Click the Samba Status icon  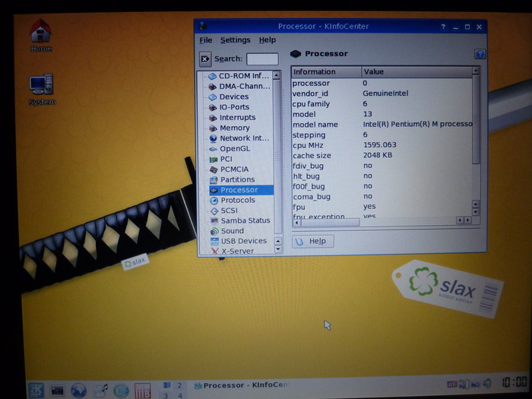pyautogui.click(x=214, y=220)
